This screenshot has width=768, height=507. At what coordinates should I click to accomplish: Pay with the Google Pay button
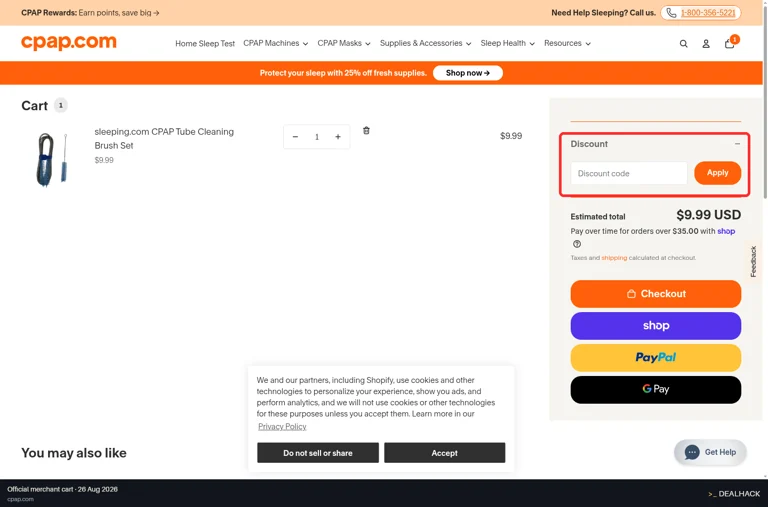[x=656, y=389]
